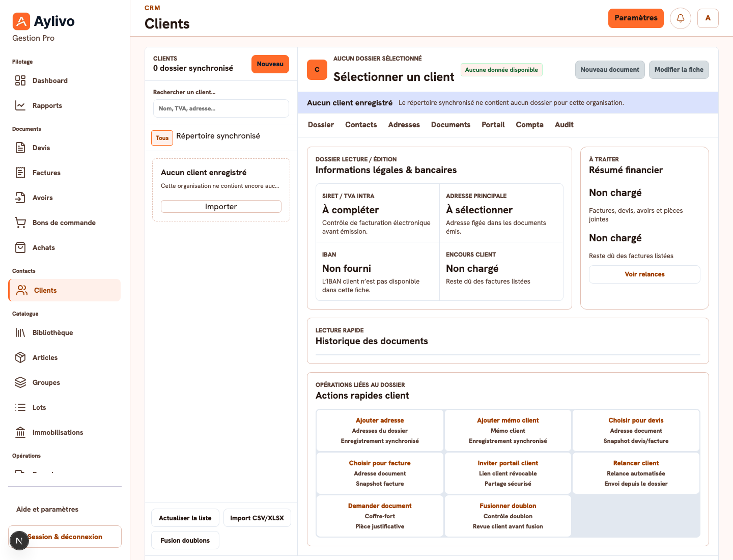Switch to the Portail tab

click(493, 125)
